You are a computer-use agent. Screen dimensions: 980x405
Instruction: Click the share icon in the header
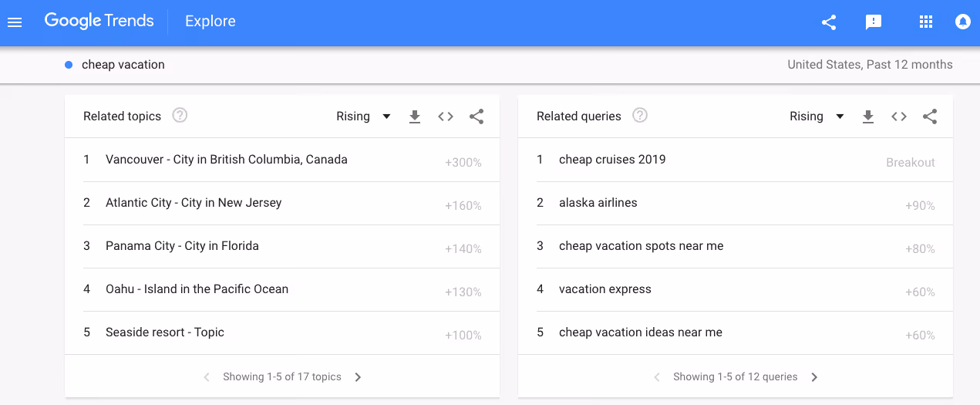point(829,22)
